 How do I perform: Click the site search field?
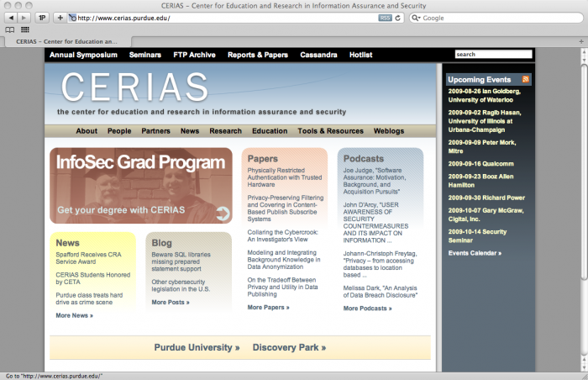pos(494,55)
